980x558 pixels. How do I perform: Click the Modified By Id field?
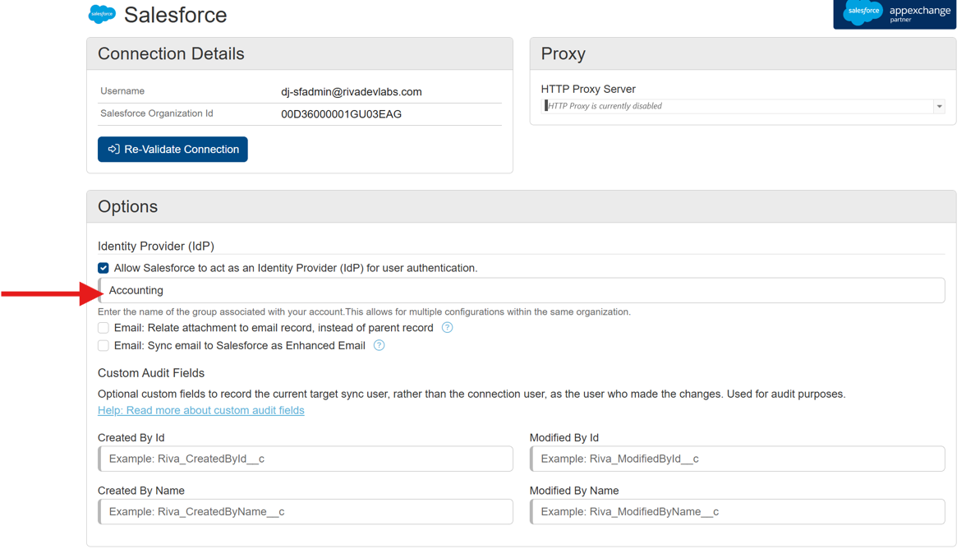pos(738,459)
